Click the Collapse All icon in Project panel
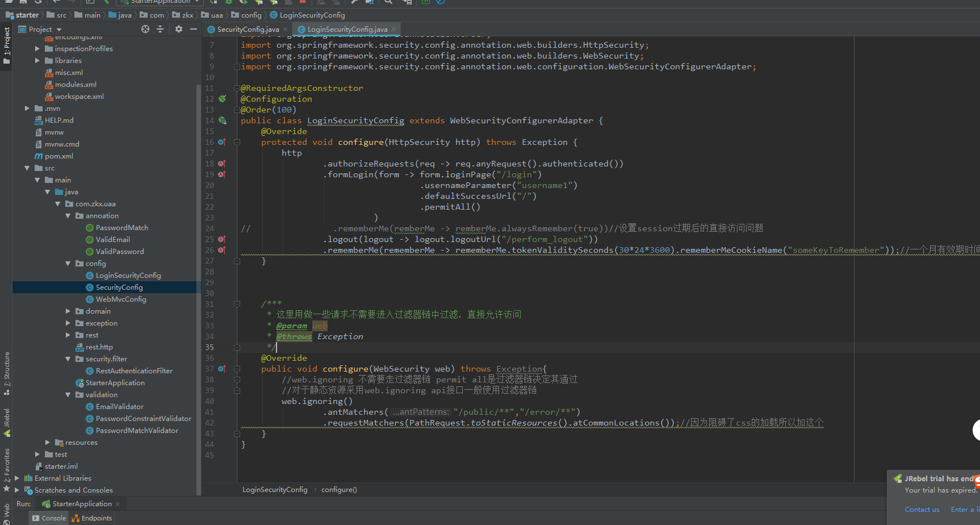This screenshot has width=980, height=525. pos(160,29)
